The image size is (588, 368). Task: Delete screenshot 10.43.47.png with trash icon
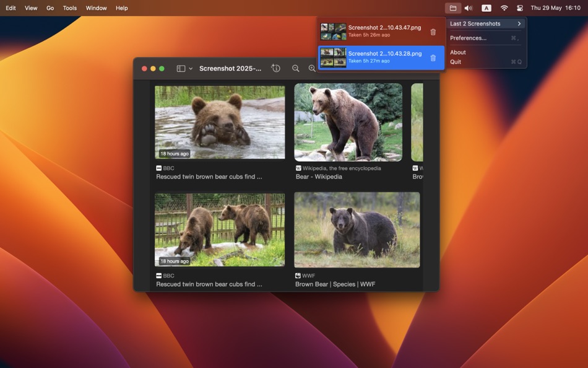click(x=433, y=32)
